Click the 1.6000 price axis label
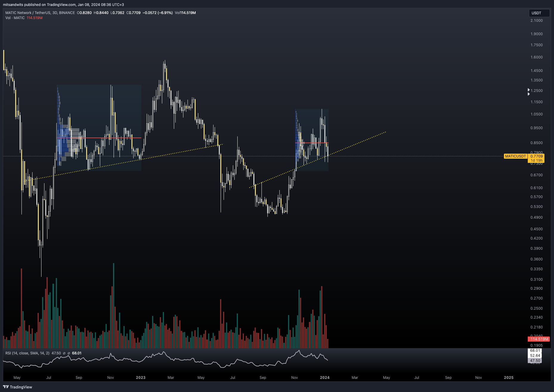The image size is (554, 392). [536, 57]
